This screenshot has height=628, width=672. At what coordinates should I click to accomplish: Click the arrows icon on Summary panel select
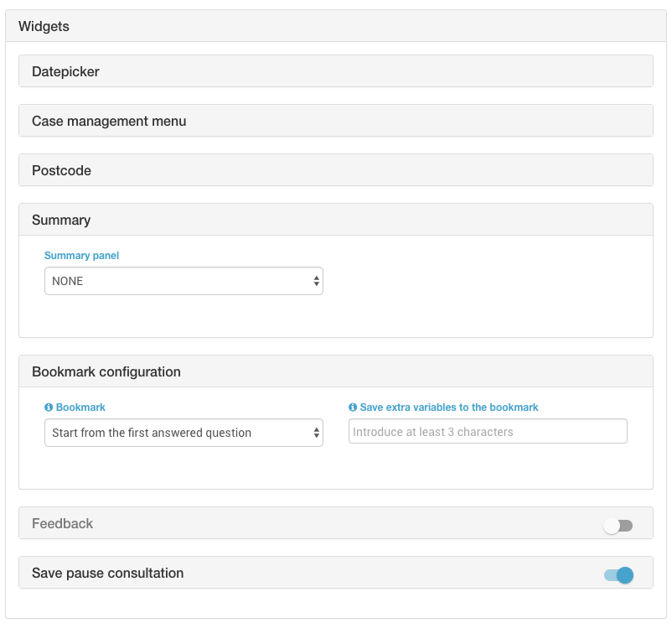(x=316, y=281)
